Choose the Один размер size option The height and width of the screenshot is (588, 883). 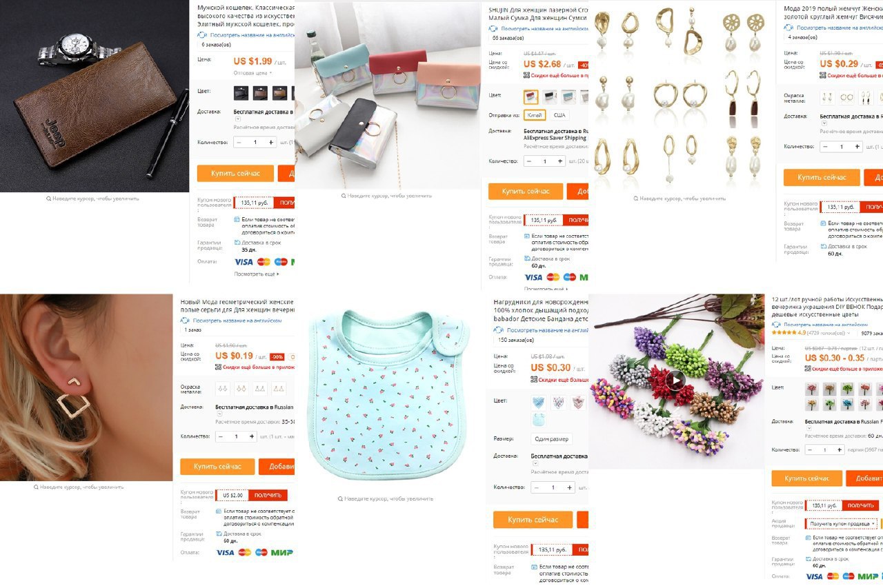pyautogui.click(x=551, y=439)
